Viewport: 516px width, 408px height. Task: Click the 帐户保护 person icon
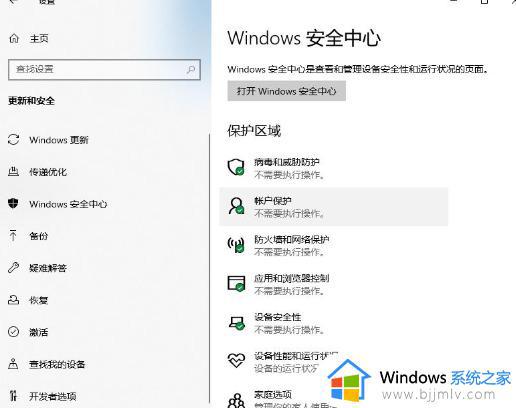[236, 206]
